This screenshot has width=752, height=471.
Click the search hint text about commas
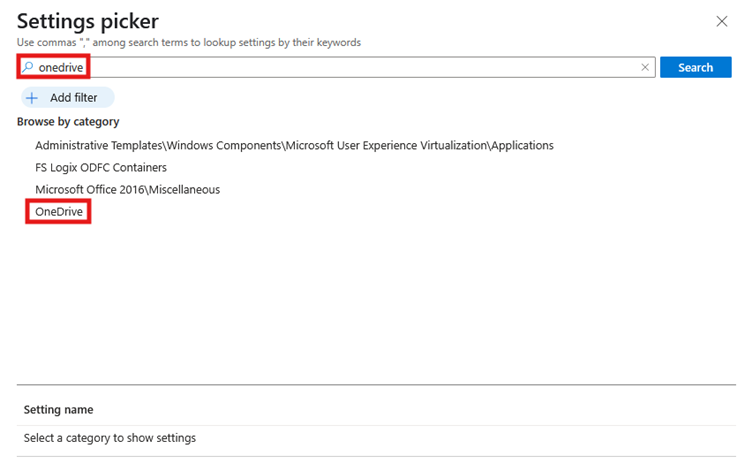tap(189, 42)
